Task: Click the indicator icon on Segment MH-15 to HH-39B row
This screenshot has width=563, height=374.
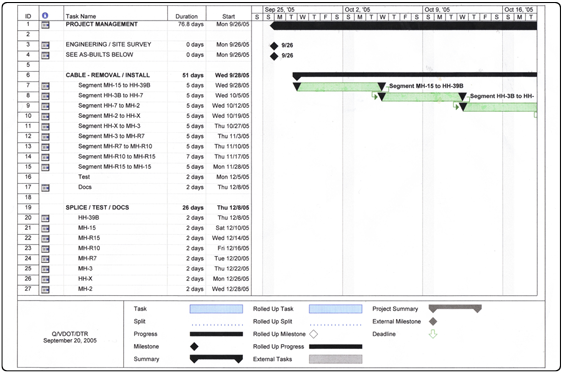Action: [x=45, y=86]
